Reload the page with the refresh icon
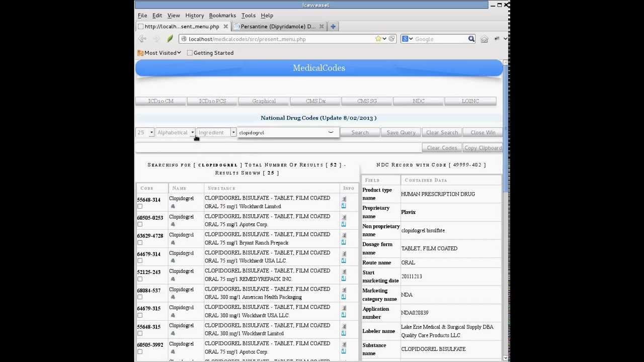The height and width of the screenshot is (362, 644). (x=392, y=39)
